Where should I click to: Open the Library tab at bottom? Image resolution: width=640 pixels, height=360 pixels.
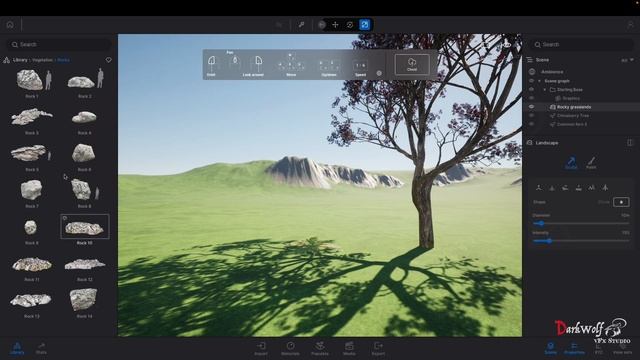pos(17,348)
